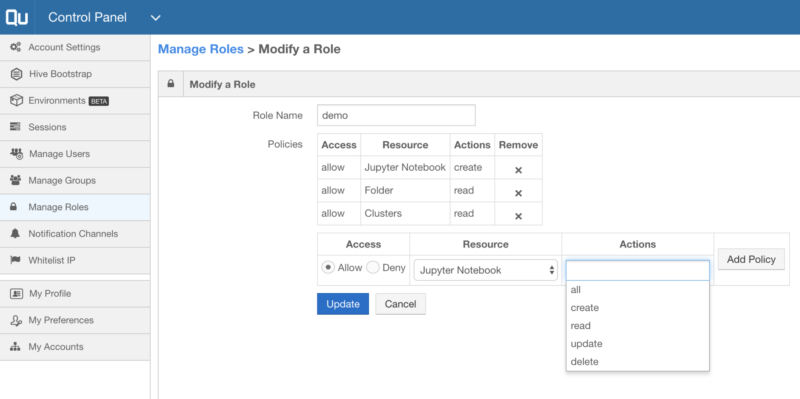Click the Role Name input field

pos(396,115)
